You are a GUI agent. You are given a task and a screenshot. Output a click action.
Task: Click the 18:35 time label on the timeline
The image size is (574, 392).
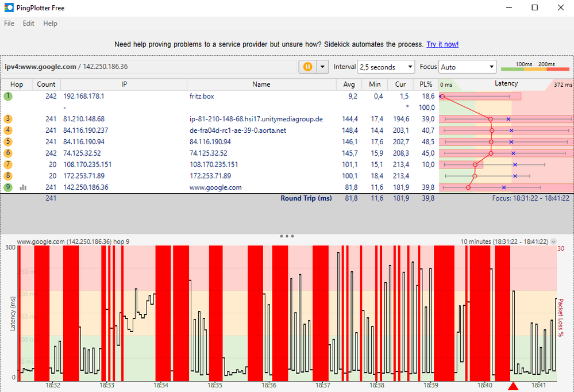215,385
